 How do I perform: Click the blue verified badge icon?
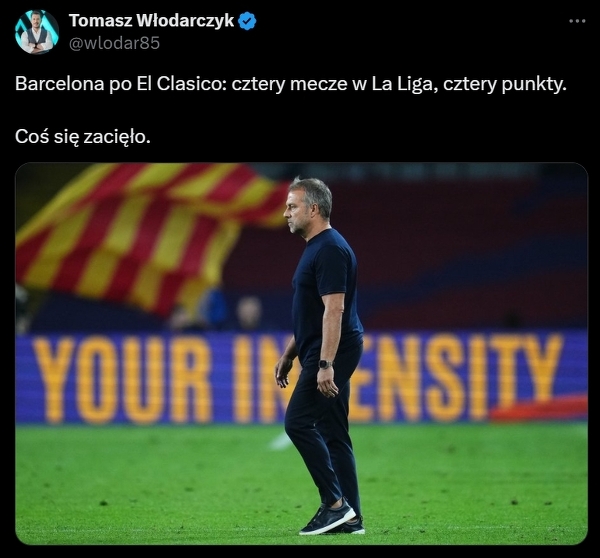247,21
